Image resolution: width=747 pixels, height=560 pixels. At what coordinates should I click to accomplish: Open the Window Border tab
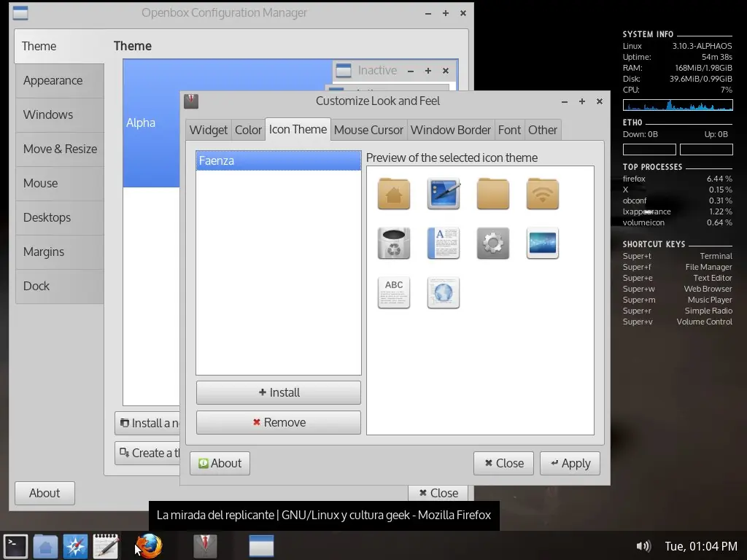point(450,130)
